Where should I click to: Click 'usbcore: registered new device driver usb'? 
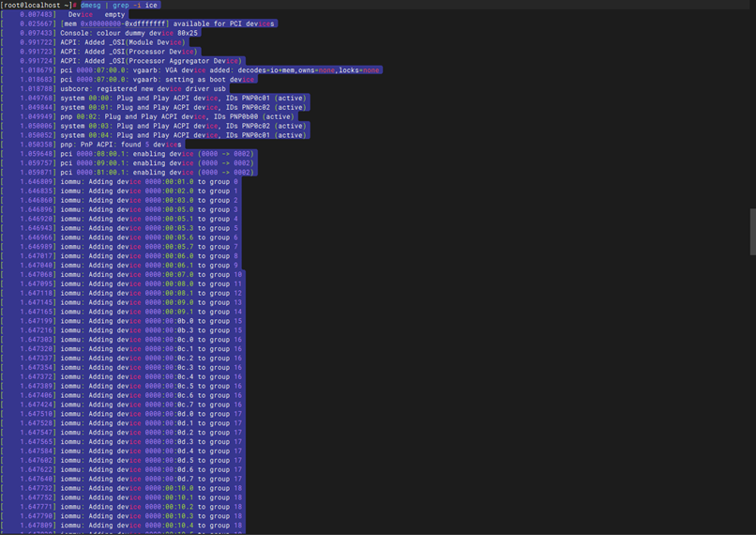[114, 89]
